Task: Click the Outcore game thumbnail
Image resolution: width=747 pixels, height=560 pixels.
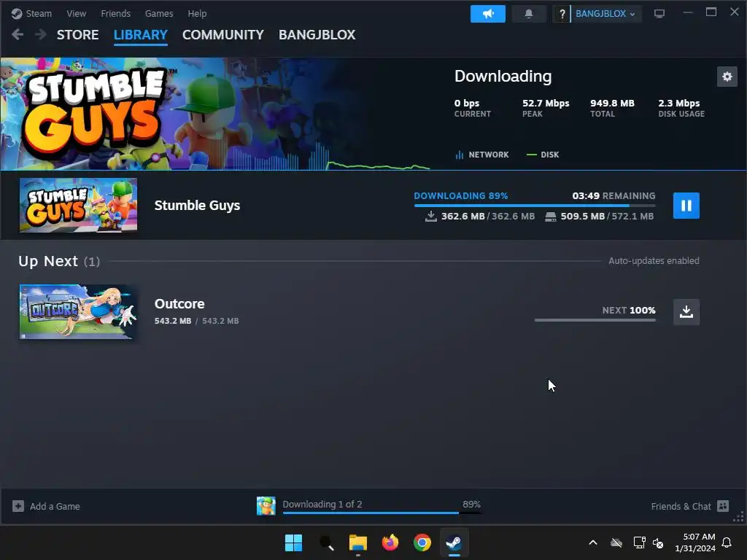Action: (78, 312)
